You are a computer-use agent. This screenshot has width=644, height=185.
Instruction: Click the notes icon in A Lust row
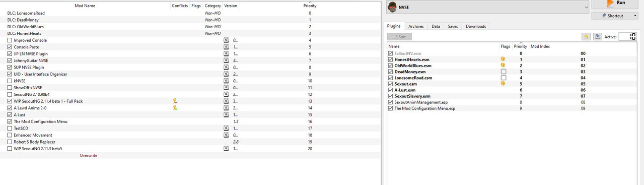click(x=227, y=115)
